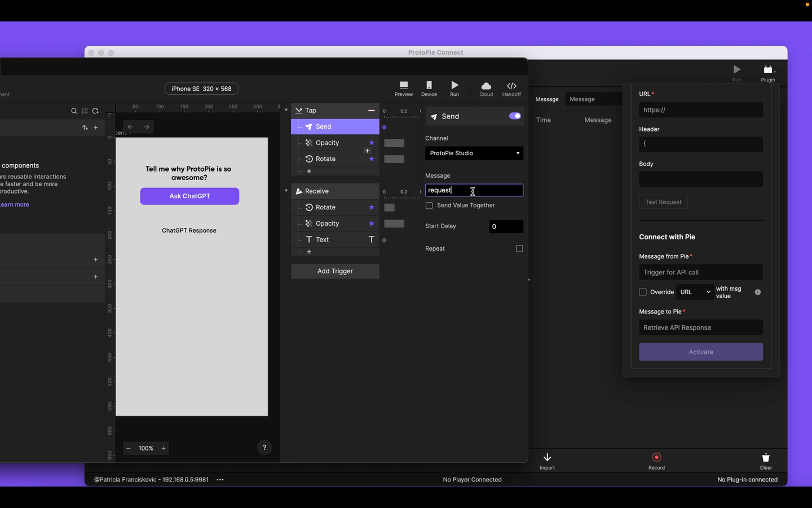Open the Cloud upload icon

[x=486, y=89]
